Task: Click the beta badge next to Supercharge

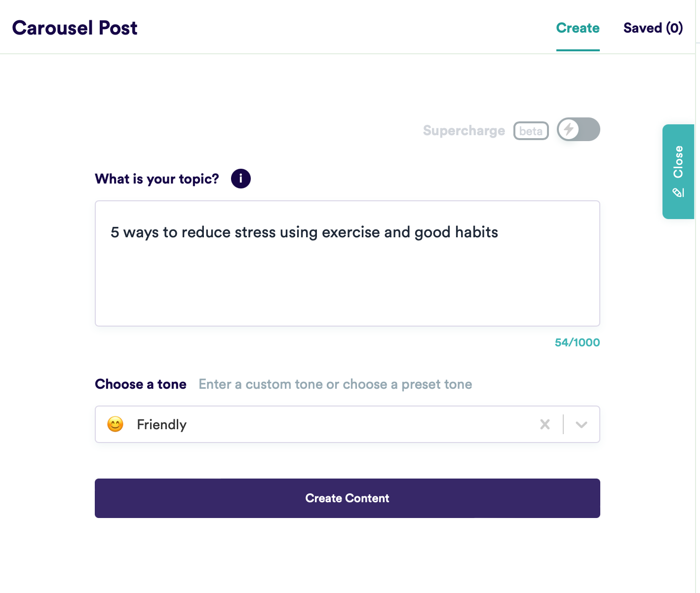Action: [531, 131]
